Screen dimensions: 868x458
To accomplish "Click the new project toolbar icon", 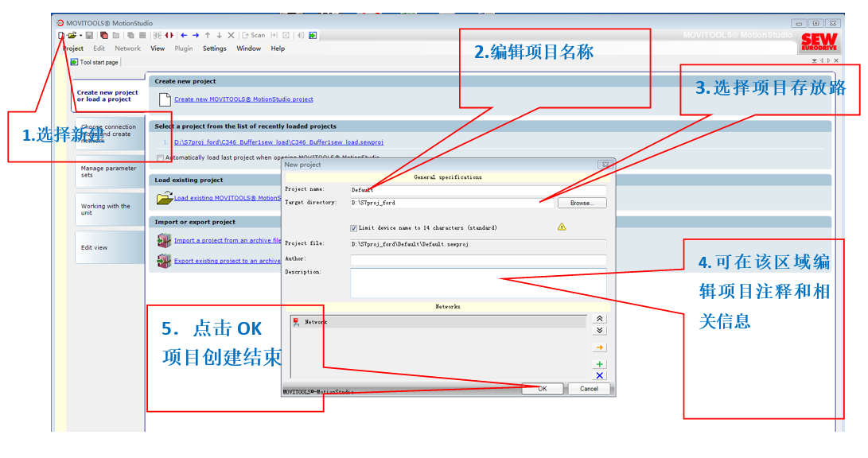I will tap(61, 35).
